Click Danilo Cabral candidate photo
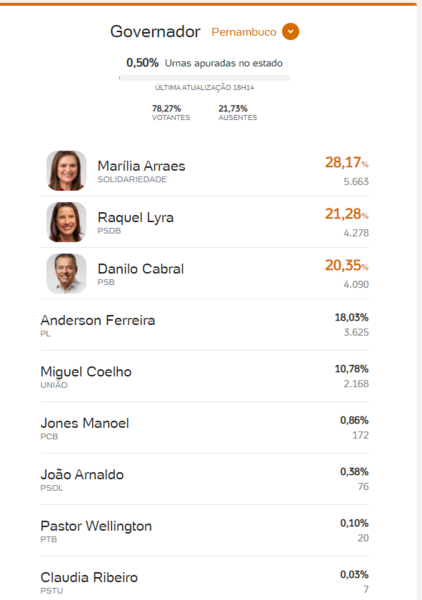The image size is (422, 600). 66,273
